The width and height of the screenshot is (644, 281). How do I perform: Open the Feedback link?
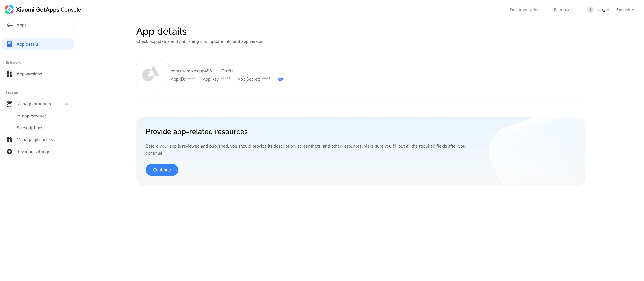pos(563,10)
